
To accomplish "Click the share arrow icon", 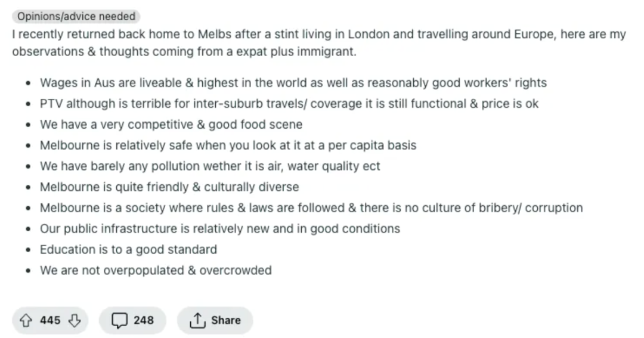I will (197, 320).
